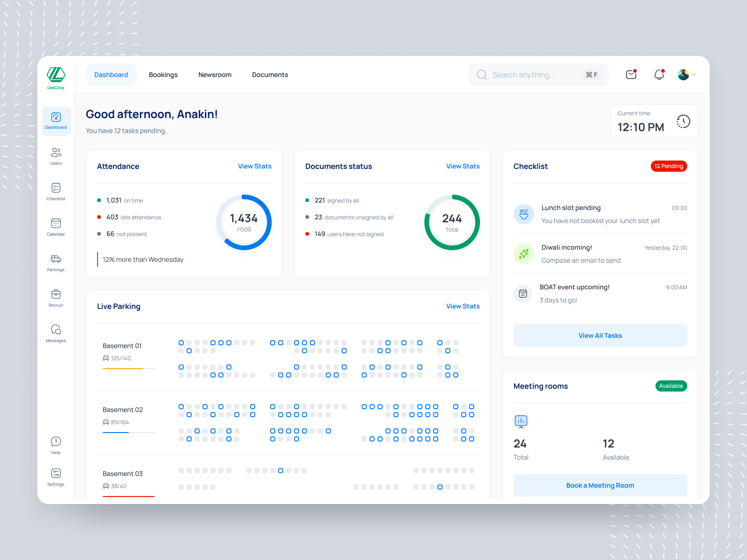Open the notifications bell
This screenshot has height=560, width=747.
(659, 75)
